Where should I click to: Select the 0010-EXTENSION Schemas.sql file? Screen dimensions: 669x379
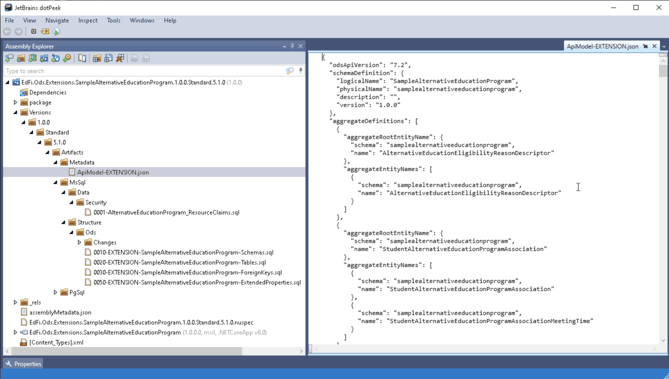[183, 252]
